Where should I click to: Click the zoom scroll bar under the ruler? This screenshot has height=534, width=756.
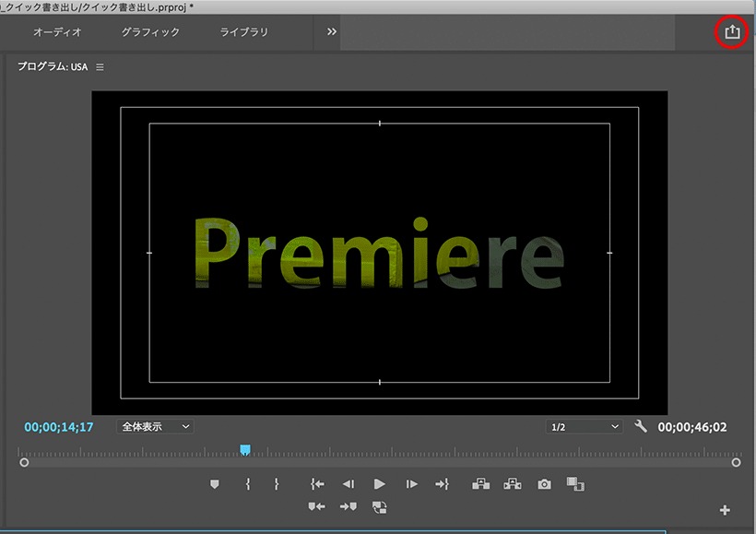pos(380,463)
